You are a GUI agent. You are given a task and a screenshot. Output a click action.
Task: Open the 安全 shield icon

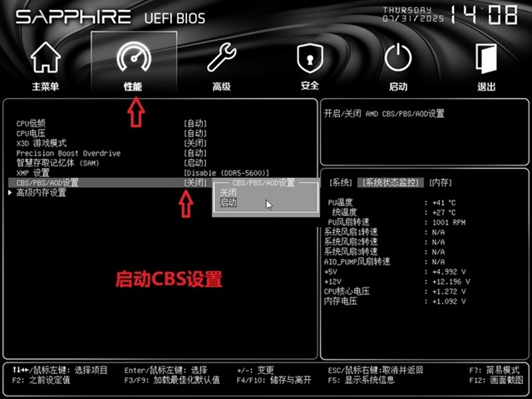[310, 58]
